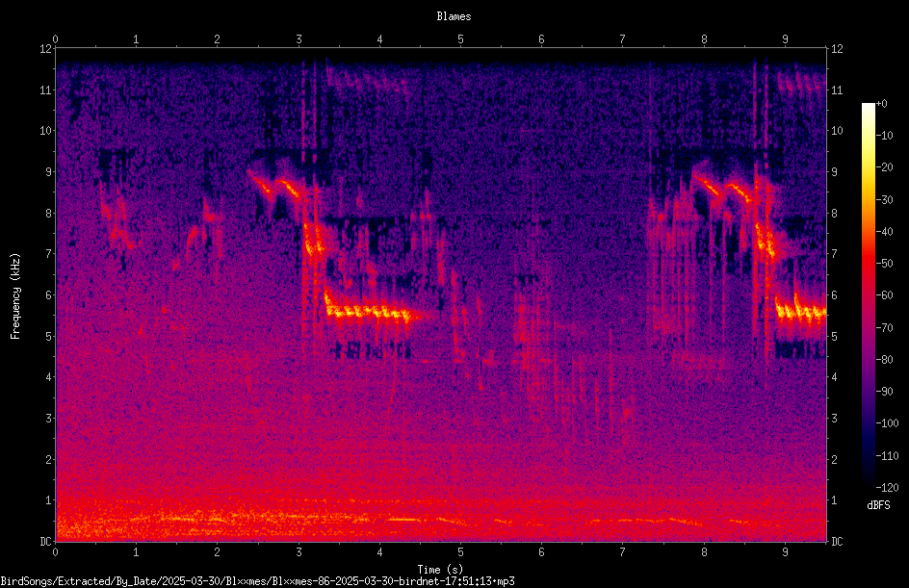Click the "-90" value on the dBFS scale
Image resolution: width=909 pixels, height=588 pixels.
point(884,392)
